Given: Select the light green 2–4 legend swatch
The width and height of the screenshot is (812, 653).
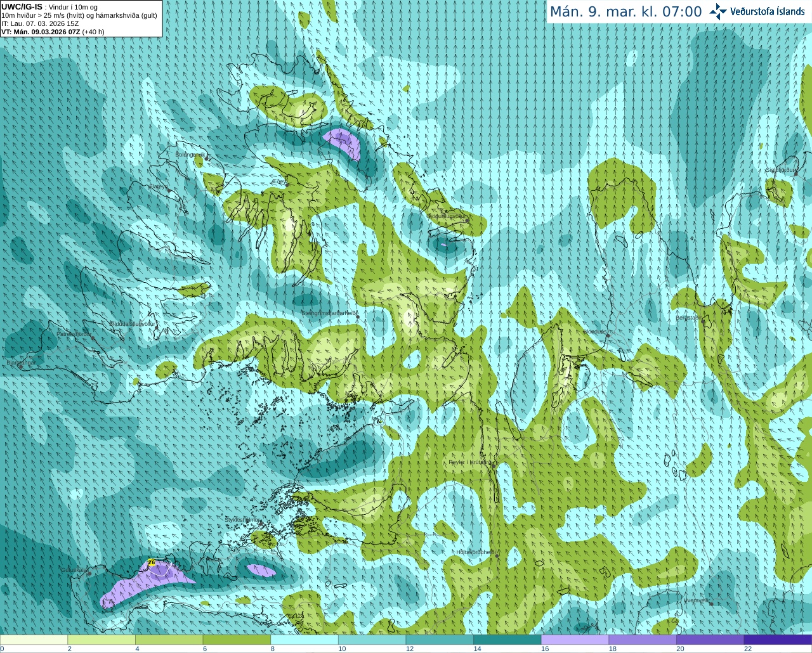Looking at the screenshot, I should tap(101, 640).
